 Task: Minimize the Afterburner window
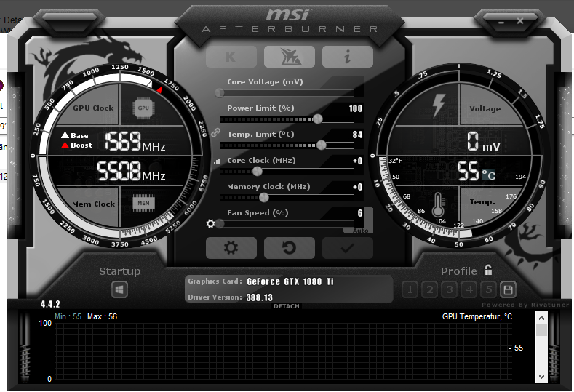pos(501,23)
